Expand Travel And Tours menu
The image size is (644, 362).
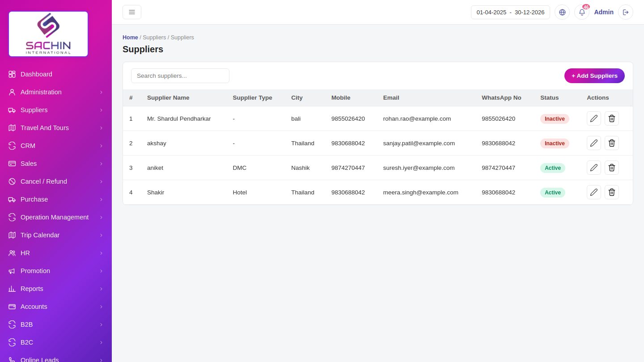(x=56, y=128)
